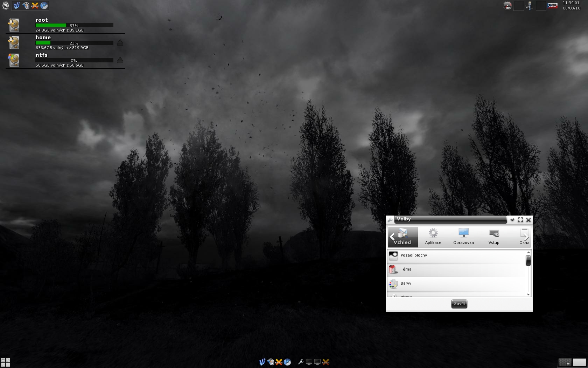This screenshot has height=368, width=588.
Task: Click the ntfs disk usage bar
Action: pos(74,60)
